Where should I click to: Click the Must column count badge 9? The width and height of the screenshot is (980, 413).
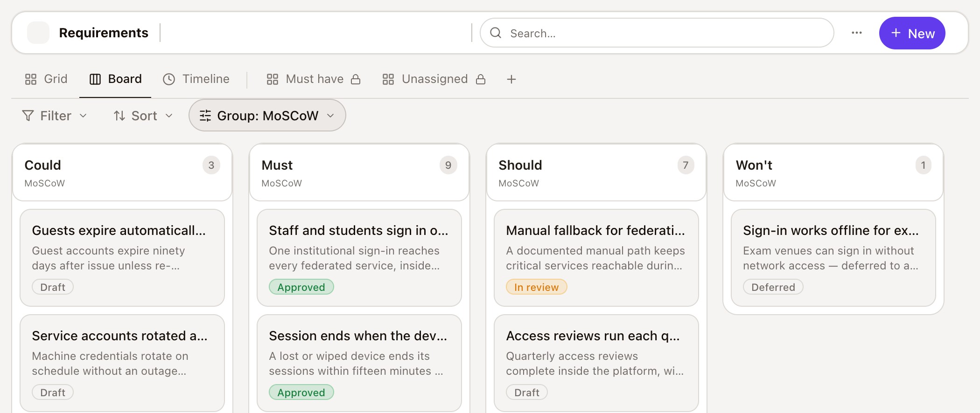(x=448, y=165)
